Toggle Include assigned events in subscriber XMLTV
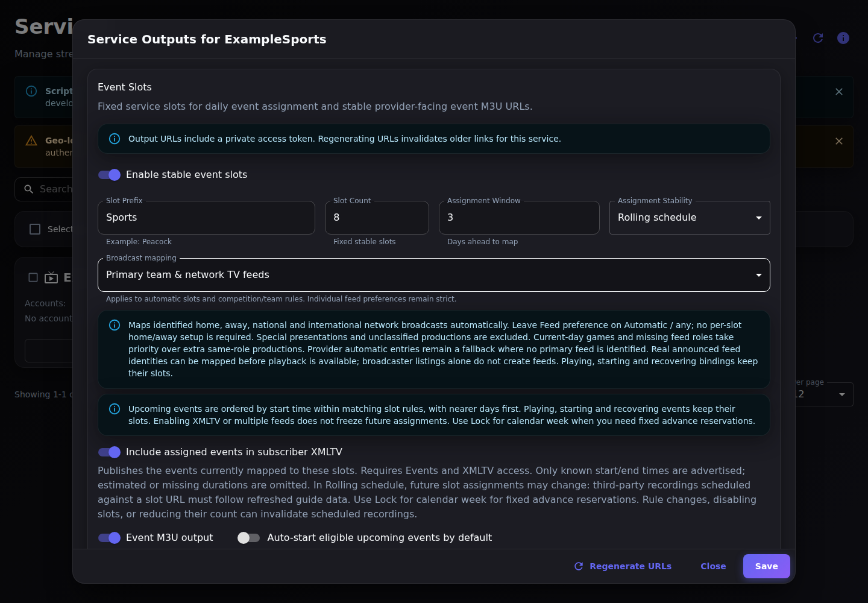Screen dimensions: 868x603 (x=110, y=452)
